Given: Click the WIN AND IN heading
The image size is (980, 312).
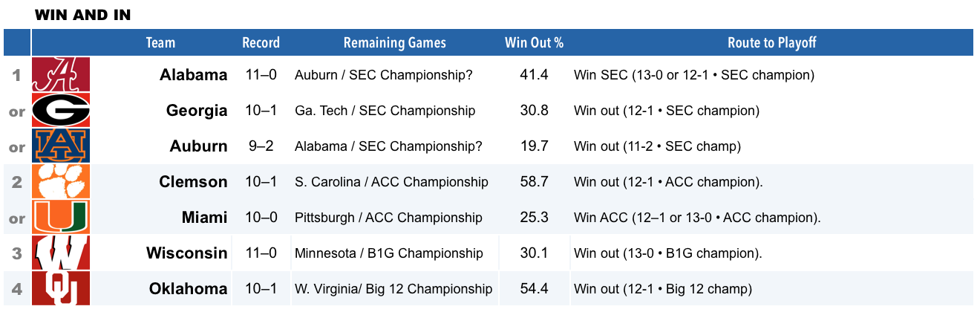Looking at the screenshot, I should (83, 15).
